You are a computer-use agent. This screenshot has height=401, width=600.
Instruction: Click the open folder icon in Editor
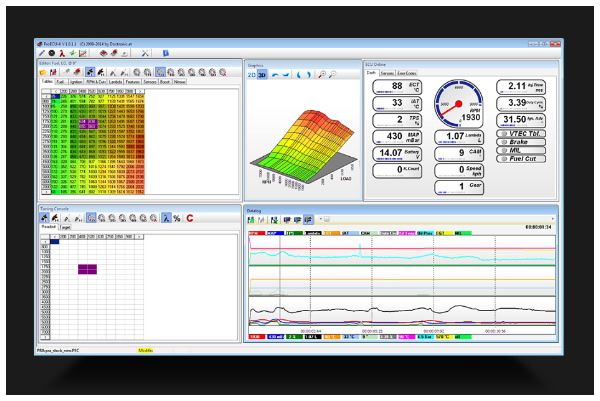pyautogui.click(x=44, y=73)
